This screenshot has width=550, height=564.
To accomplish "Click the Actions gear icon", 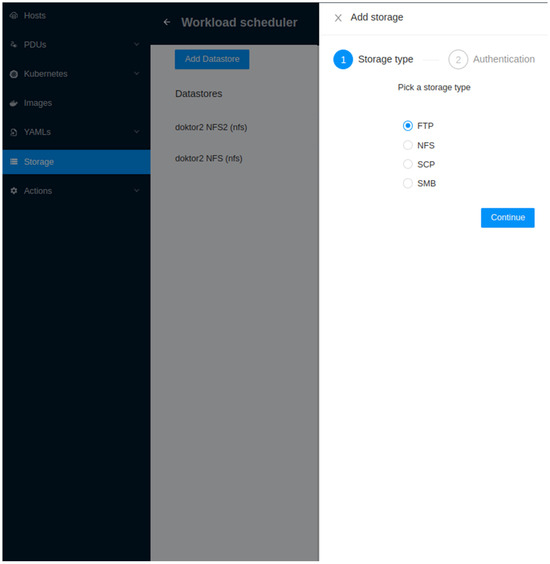I will tap(14, 191).
